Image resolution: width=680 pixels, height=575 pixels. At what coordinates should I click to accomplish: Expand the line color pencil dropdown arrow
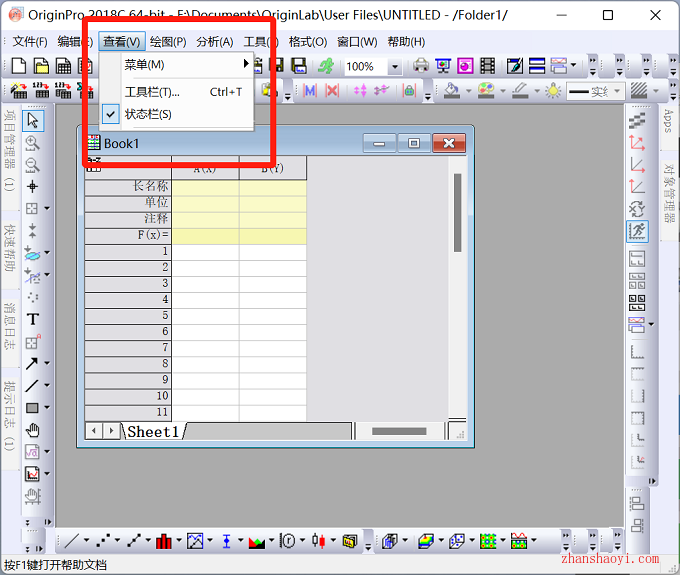pyautogui.click(x=537, y=91)
